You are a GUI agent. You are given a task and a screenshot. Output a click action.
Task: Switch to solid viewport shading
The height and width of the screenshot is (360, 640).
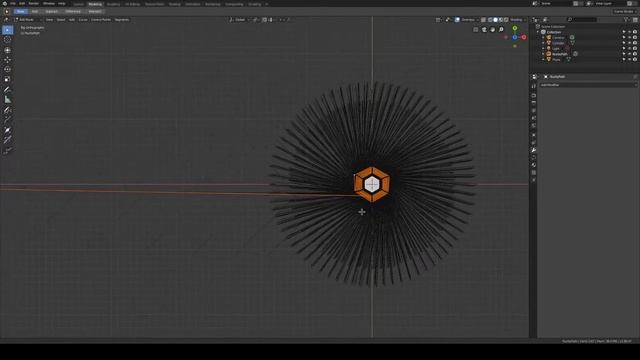pyautogui.click(x=496, y=20)
